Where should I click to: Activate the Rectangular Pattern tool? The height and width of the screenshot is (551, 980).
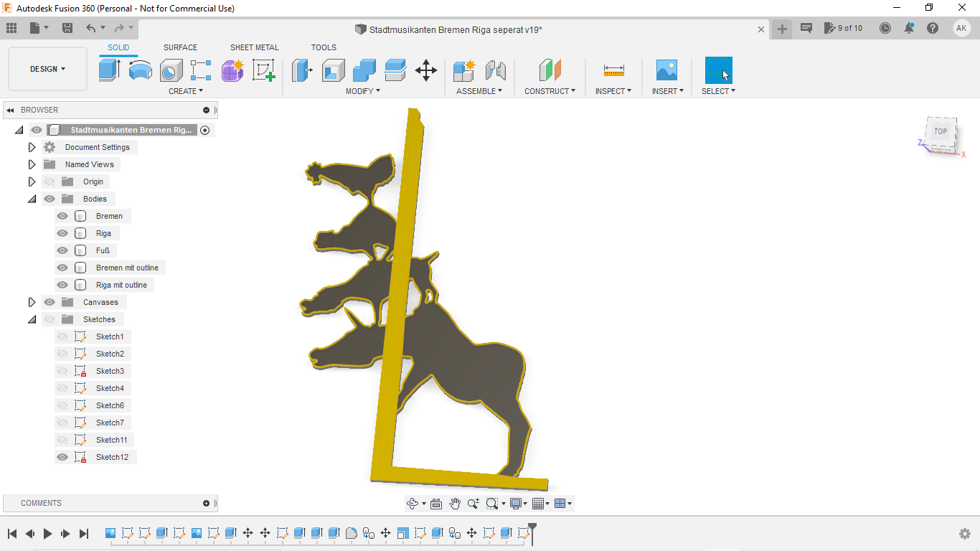pyautogui.click(x=201, y=70)
